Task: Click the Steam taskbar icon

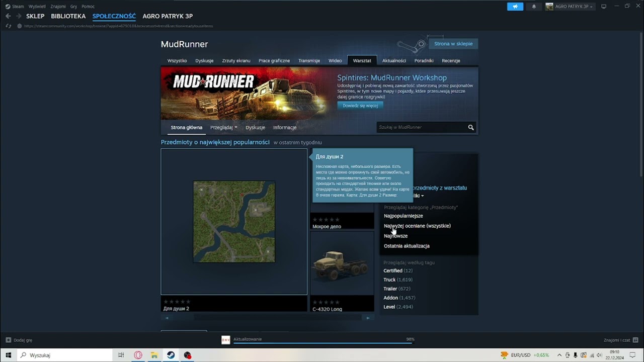Action: click(171, 355)
